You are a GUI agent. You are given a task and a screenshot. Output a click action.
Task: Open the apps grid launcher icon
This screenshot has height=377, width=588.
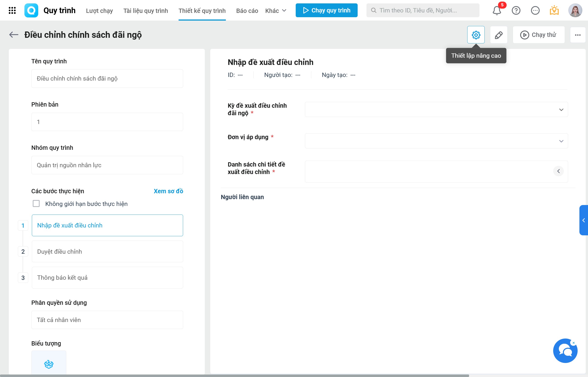12,10
